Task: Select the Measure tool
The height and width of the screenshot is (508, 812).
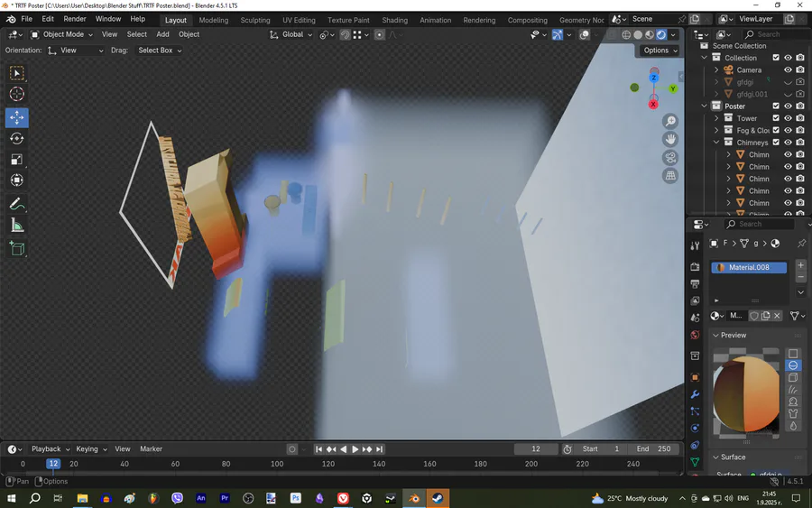Action: [x=16, y=226]
